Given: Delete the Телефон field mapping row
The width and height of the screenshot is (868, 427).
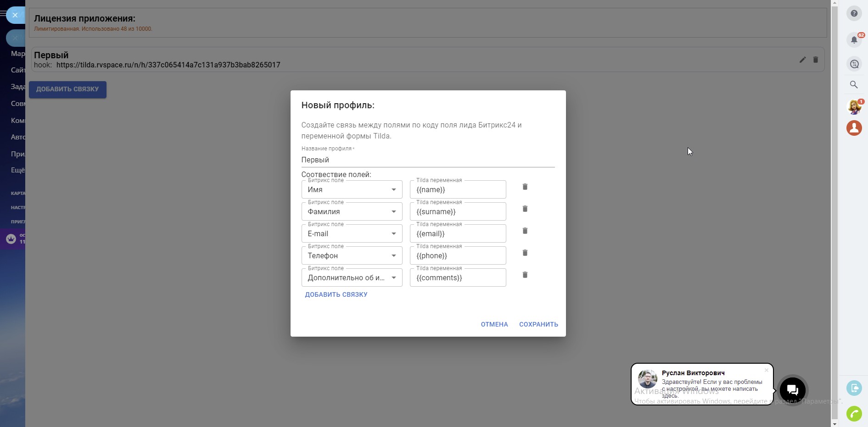Looking at the screenshot, I should coord(525,253).
